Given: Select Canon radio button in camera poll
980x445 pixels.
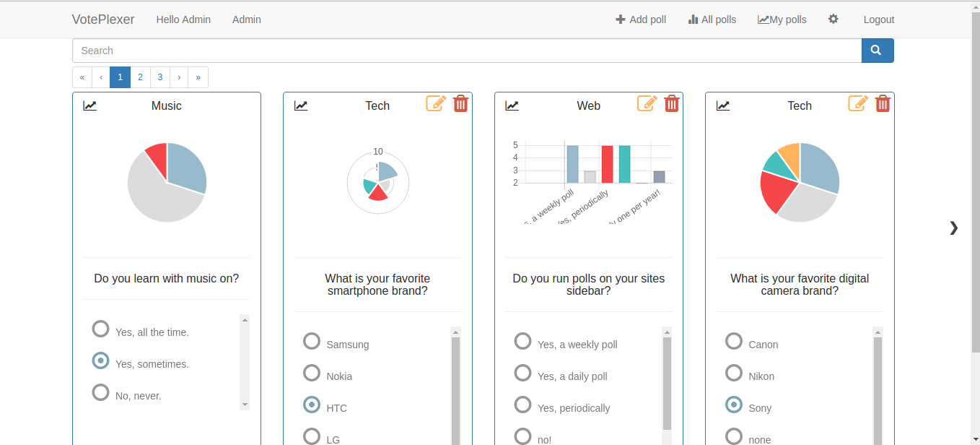Looking at the screenshot, I should click(x=734, y=341).
